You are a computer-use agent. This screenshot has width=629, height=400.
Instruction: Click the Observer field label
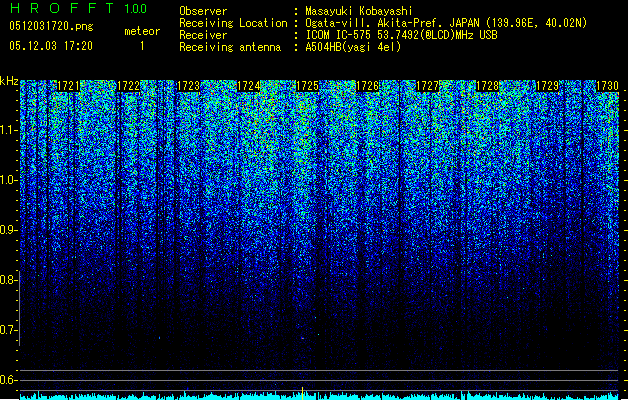203,11
